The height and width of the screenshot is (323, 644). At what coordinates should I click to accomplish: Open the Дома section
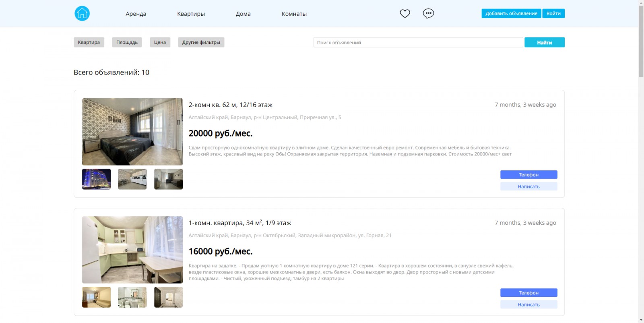pyautogui.click(x=243, y=14)
